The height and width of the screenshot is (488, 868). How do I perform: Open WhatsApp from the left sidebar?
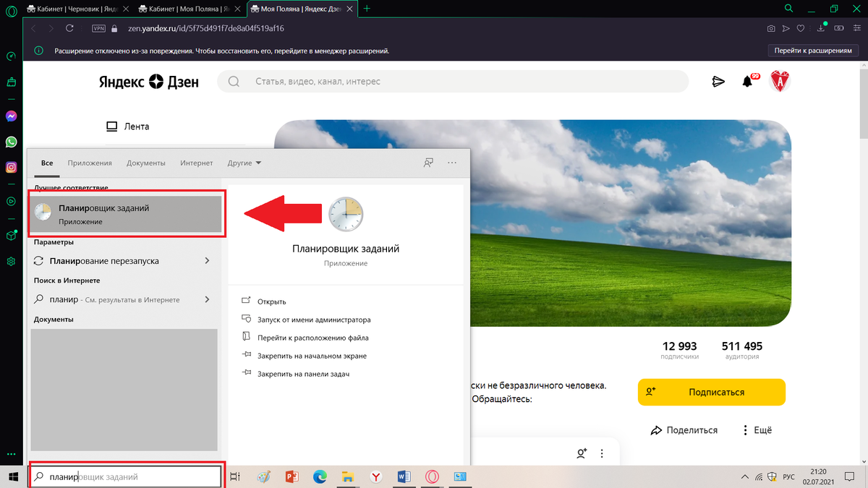tap(10, 142)
